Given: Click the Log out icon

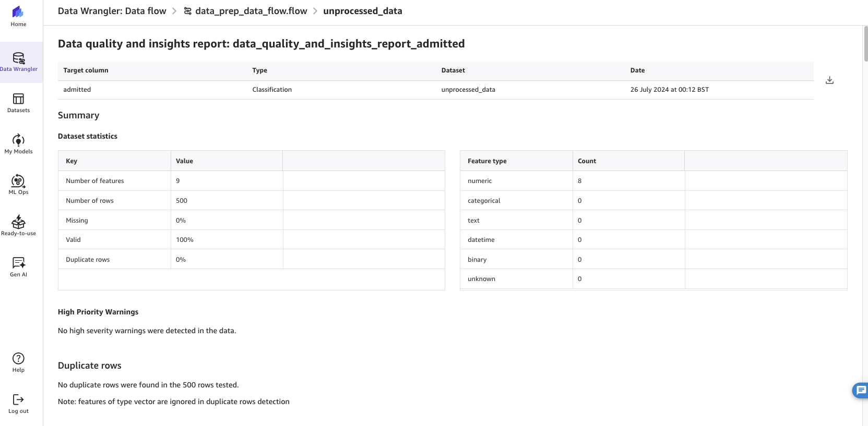Looking at the screenshot, I should click(x=18, y=404).
